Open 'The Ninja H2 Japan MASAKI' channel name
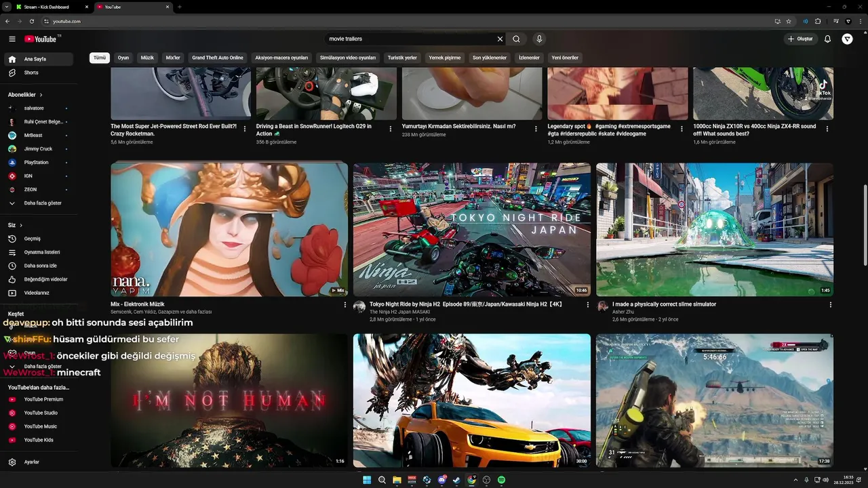Image resolution: width=868 pixels, height=488 pixels. (399, 312)
